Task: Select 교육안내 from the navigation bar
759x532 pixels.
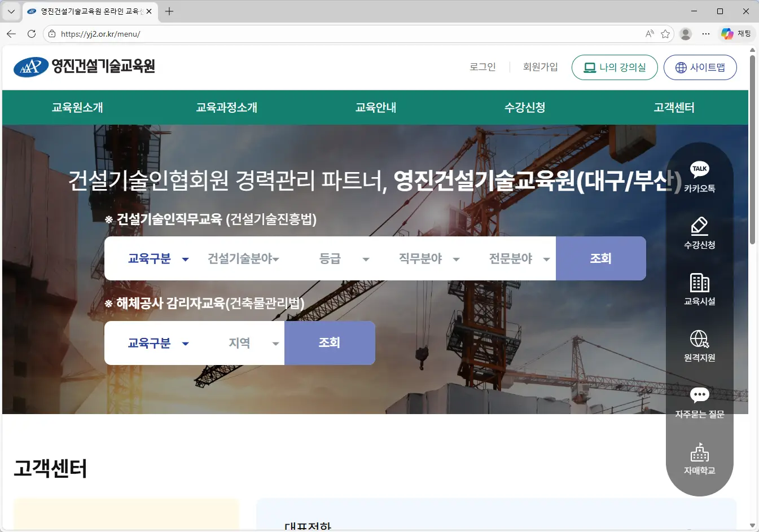Action: click(376, 107)
